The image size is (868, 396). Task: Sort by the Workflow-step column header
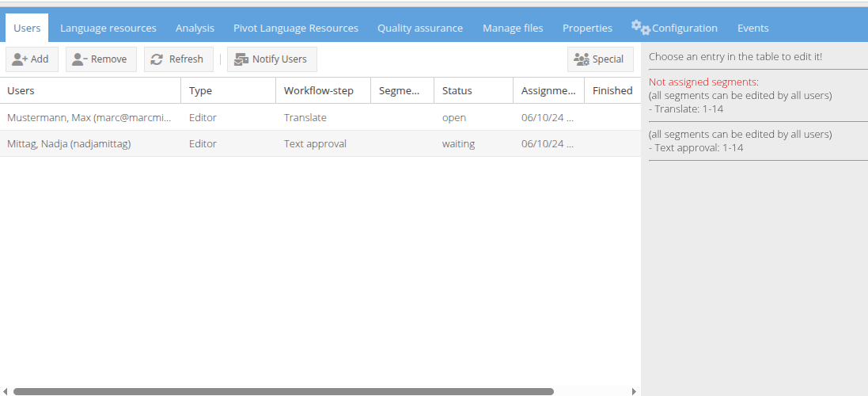[318, 90]
